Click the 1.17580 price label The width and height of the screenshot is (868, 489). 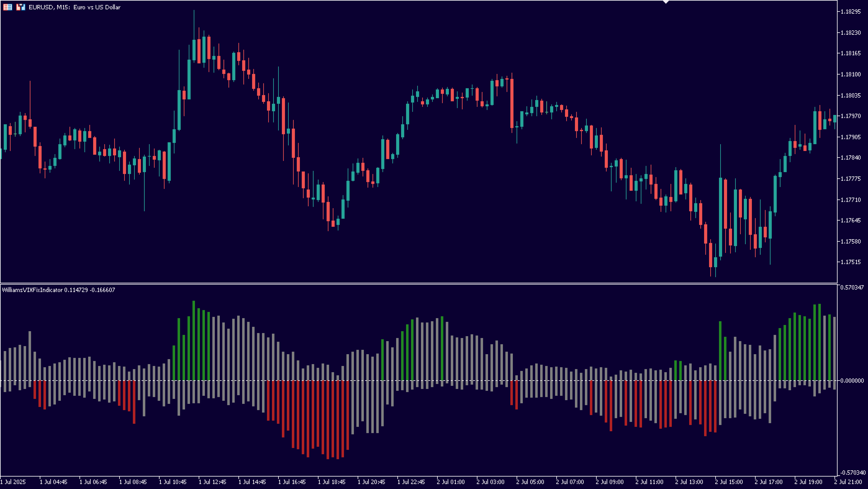pyautogui.click(x=850, y=242)
